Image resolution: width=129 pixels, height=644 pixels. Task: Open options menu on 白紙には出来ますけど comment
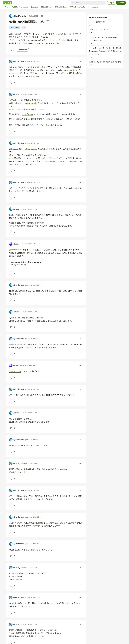[80, 61]
